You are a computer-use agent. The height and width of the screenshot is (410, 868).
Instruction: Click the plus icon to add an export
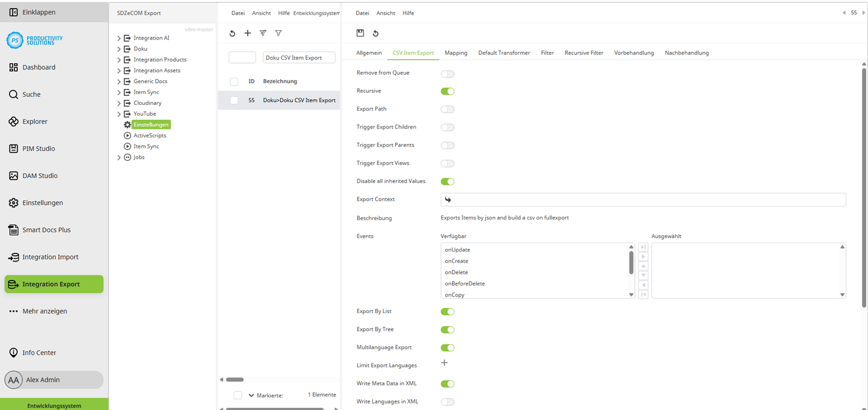(247, 33)
